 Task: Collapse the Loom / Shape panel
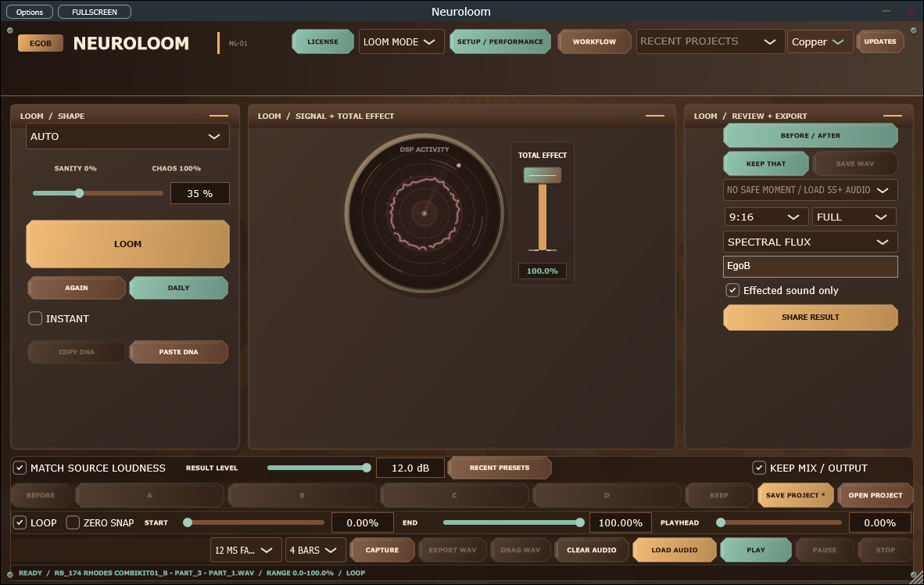click(x=219, y=116)
